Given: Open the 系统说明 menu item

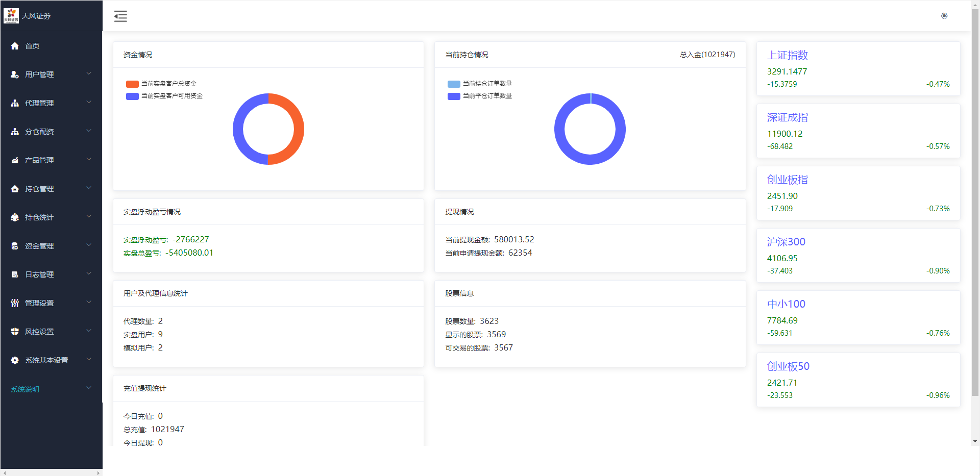Looking at the screenshot, I should [25, 389].
